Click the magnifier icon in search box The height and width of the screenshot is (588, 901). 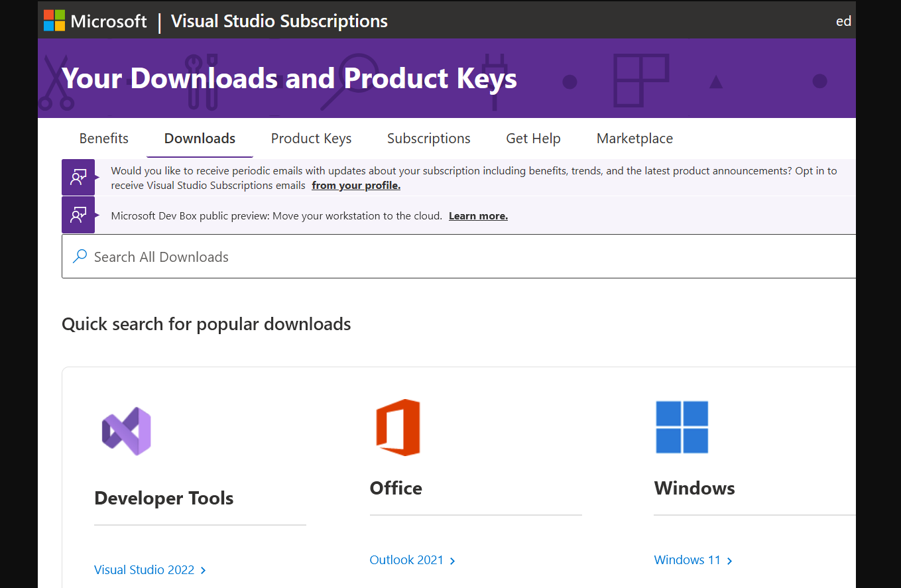coord(80,257)
